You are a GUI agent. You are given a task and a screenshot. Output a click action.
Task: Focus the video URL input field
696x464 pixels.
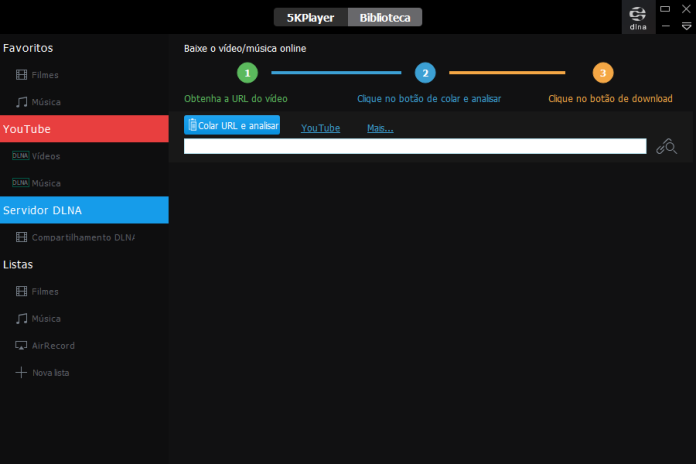(x=415, y=146)
